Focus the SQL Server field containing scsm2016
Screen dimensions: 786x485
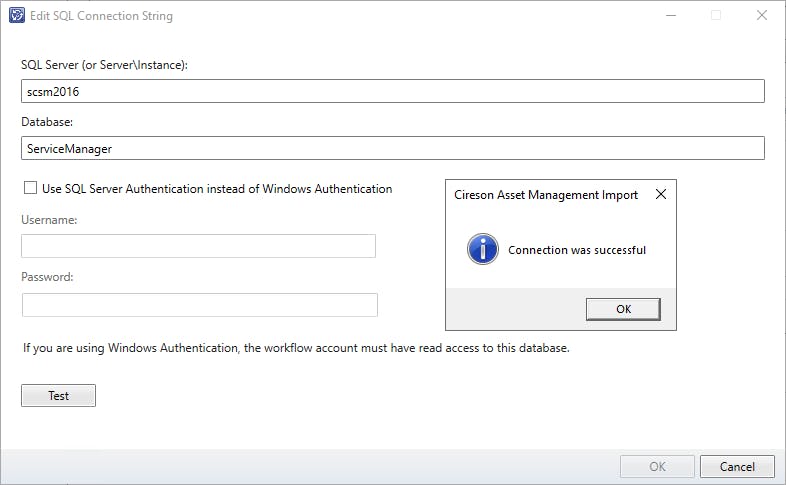pyautogui.click(x=392, y=91)
